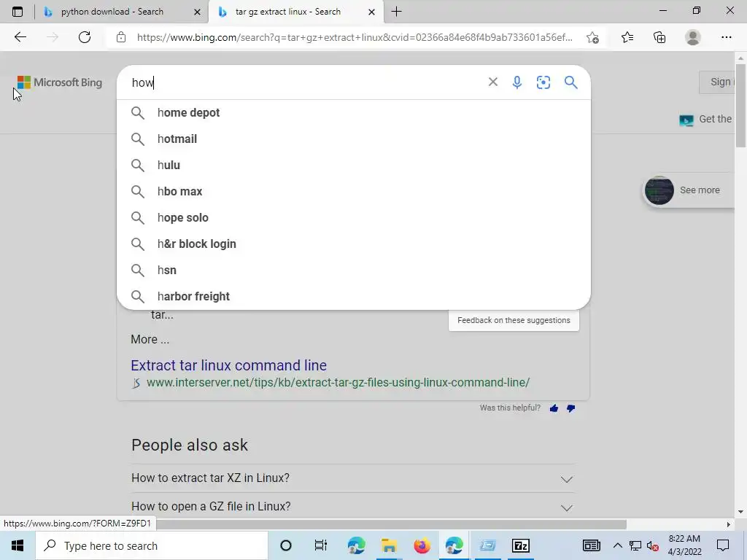Add this page to favorites
The image size is (747, 560).
592,37
